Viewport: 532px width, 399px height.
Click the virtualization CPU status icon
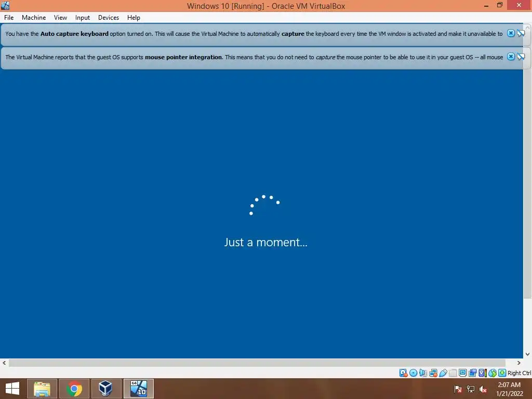[x=483, y=373]
